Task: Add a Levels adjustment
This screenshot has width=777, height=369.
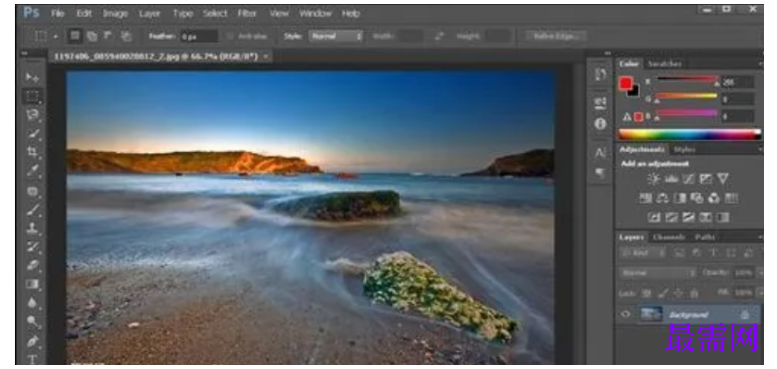Action: (x=671, y=179)
